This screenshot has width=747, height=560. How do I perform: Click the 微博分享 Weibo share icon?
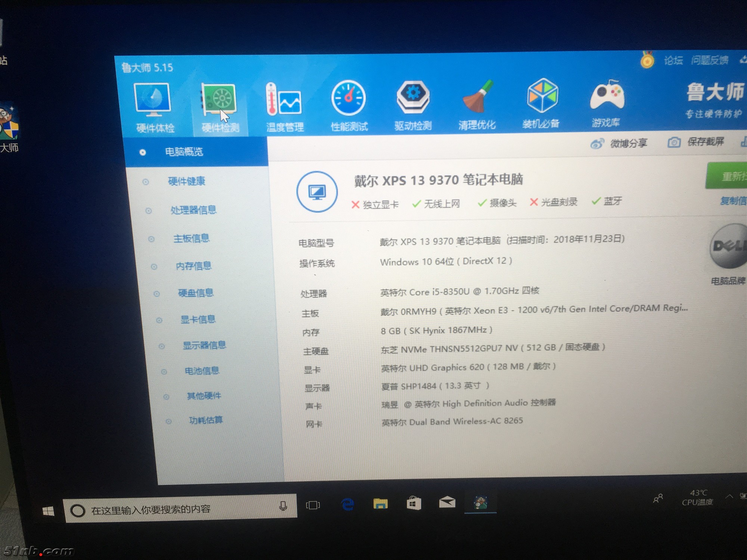coord(597,144)
